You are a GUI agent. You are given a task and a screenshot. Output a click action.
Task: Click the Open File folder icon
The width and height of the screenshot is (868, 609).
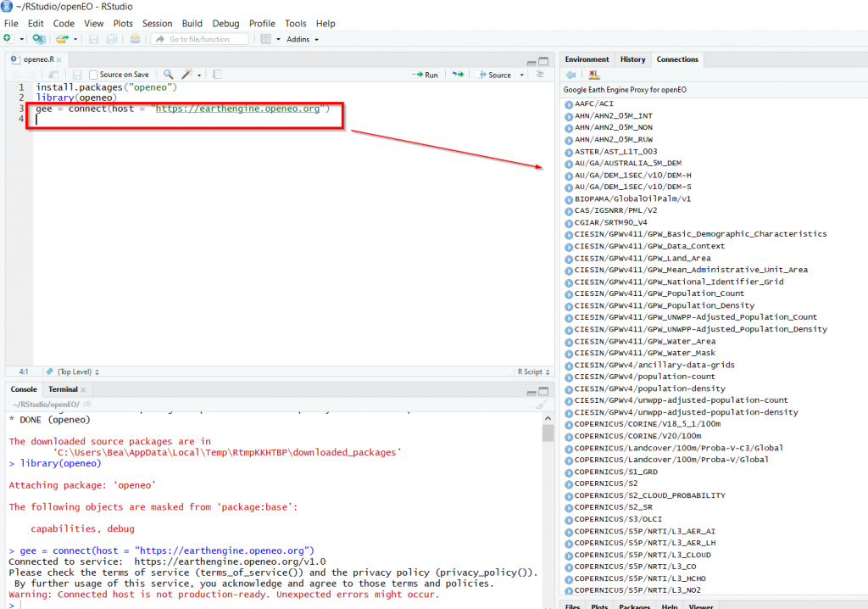(62, 39)
